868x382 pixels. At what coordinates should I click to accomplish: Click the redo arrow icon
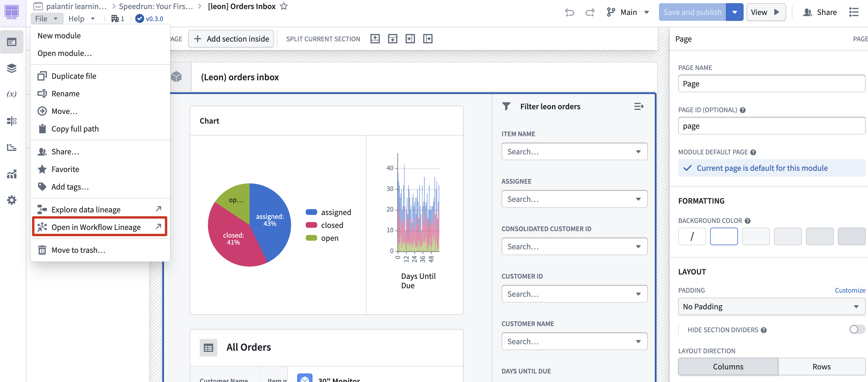590,13
